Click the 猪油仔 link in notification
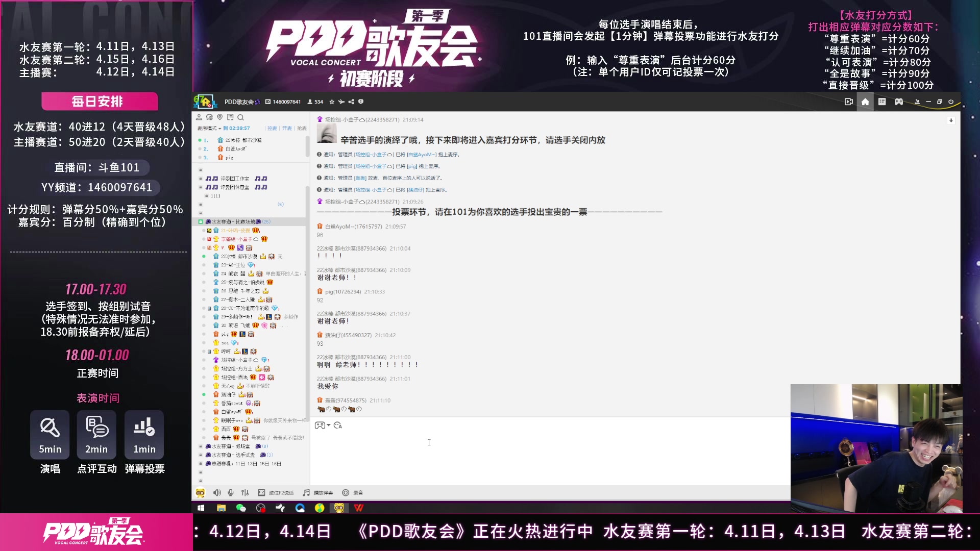Image resolution: width=980 pixels, height=551 pixels. click(x=415, y=190)
